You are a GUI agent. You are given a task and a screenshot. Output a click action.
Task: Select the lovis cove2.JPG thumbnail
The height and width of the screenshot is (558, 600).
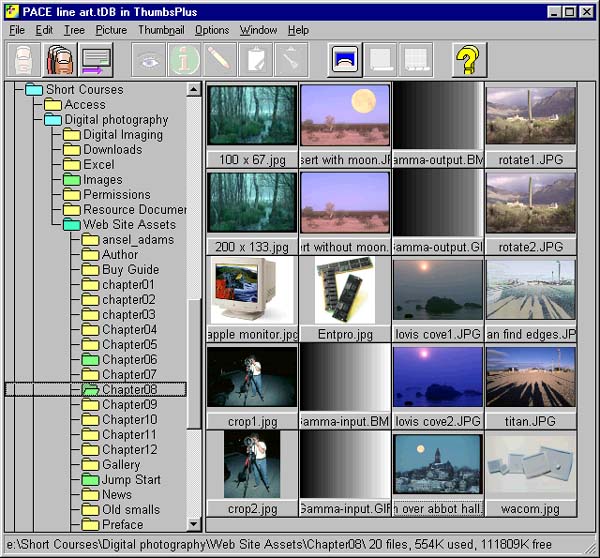438,377
